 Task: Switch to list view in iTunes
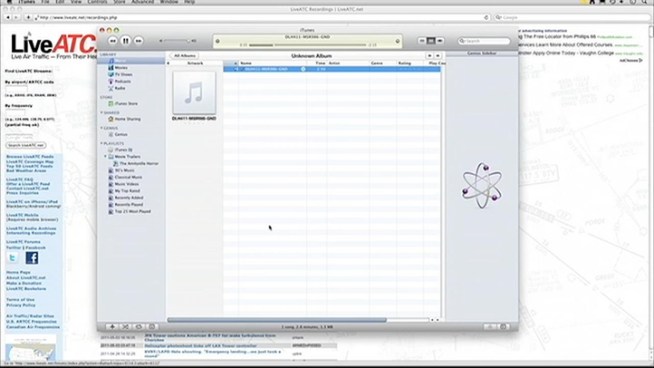click(x=422, y=41)
